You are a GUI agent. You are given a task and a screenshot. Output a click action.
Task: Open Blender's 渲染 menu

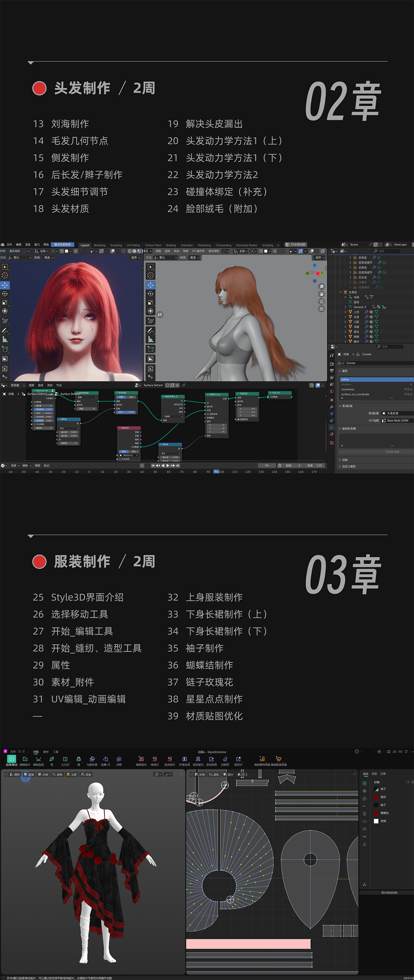[x=28, y=245]
